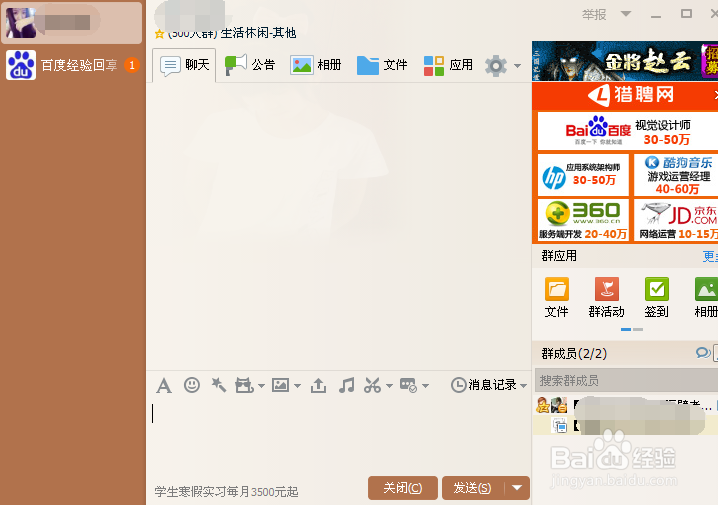The image size is (718, 505).
Task: Click the 更多 link in 群应用
Action: coord(710,256)
